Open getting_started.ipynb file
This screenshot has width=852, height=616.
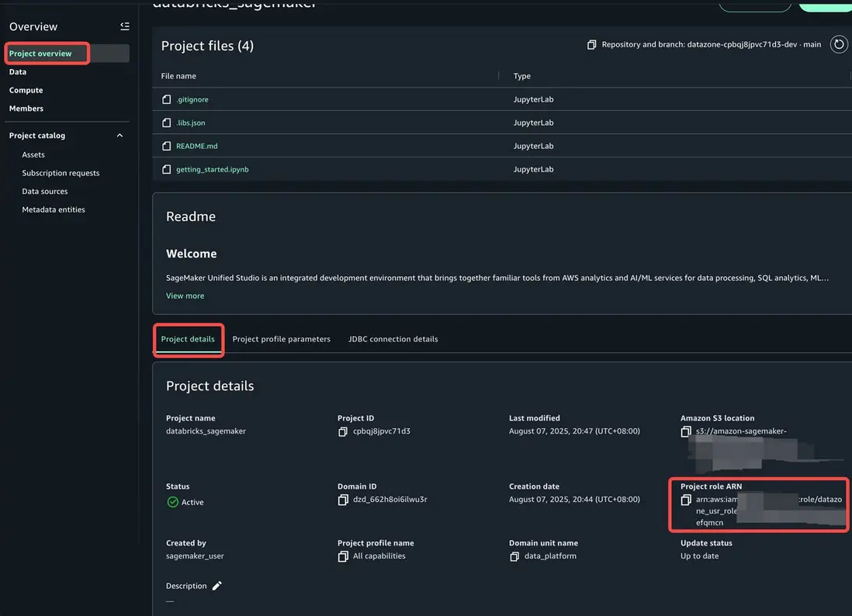coord(212,169)
